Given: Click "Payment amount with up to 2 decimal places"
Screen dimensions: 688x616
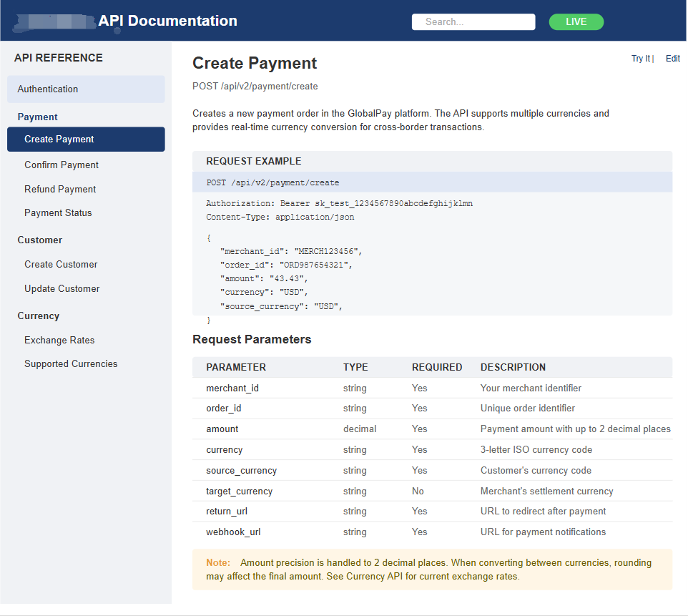Looking at the screenshot, I should [575, 429].
